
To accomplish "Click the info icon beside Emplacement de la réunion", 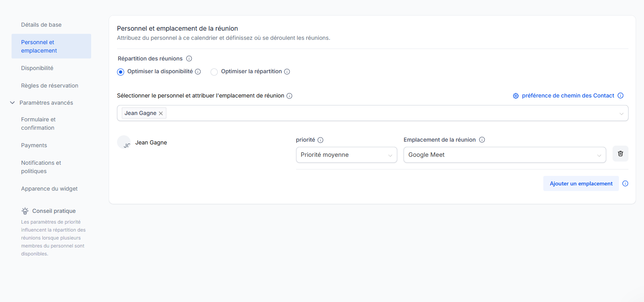I will click(x=482, y=140).
